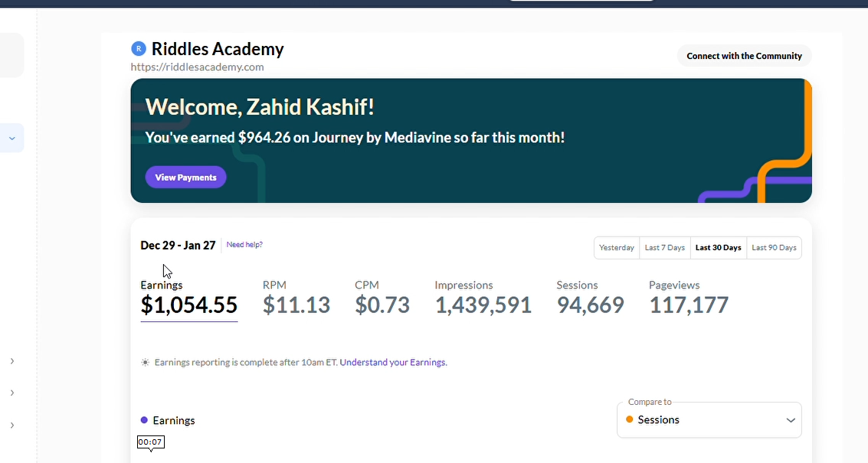
Task: Open Understand your Earnings link
Action: point(393,362)
